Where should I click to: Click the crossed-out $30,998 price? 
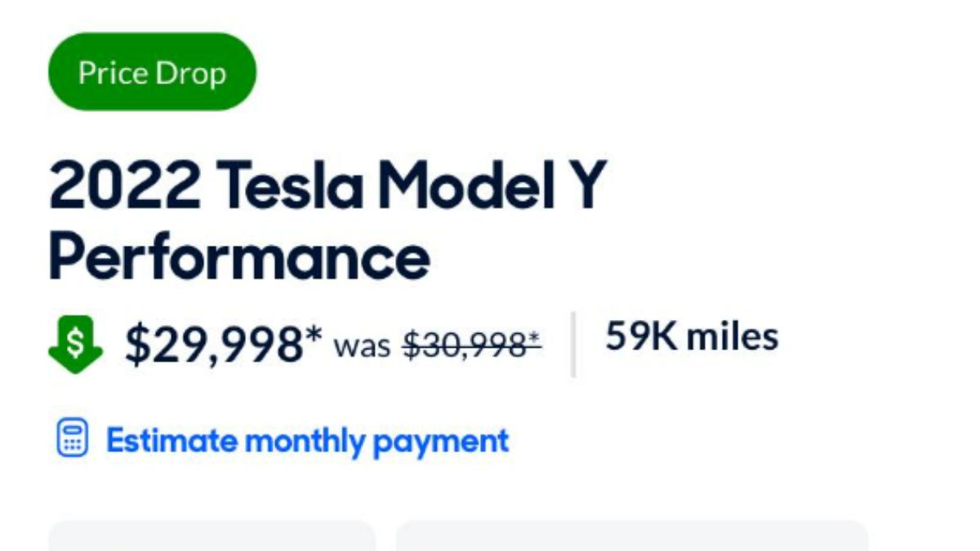click(464, 346)
